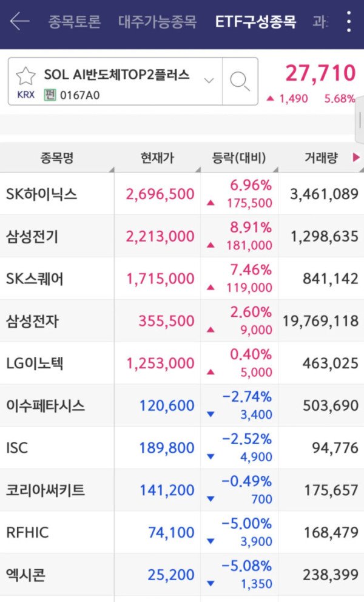Switch to the 종목토론 tab

click(74, 21)
